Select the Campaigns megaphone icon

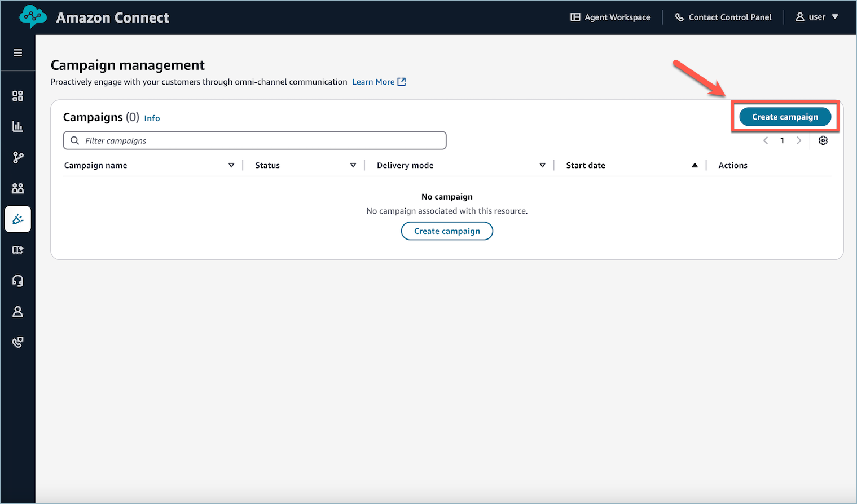(x=17, y=219)
